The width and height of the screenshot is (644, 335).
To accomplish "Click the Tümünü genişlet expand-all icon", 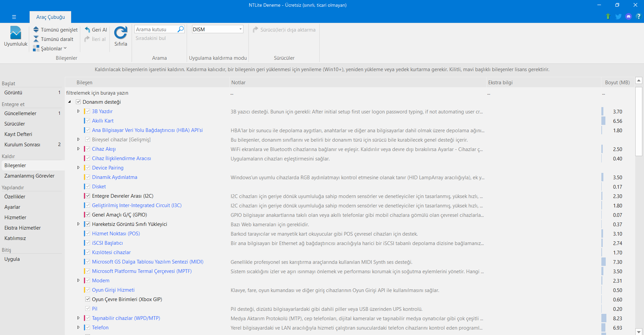I will [36, 30].
